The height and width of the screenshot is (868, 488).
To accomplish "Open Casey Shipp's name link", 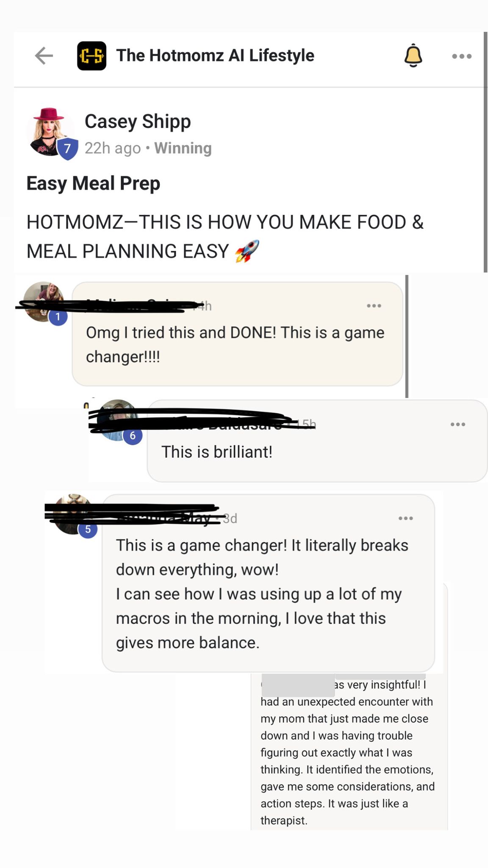I will coord(138,121).
